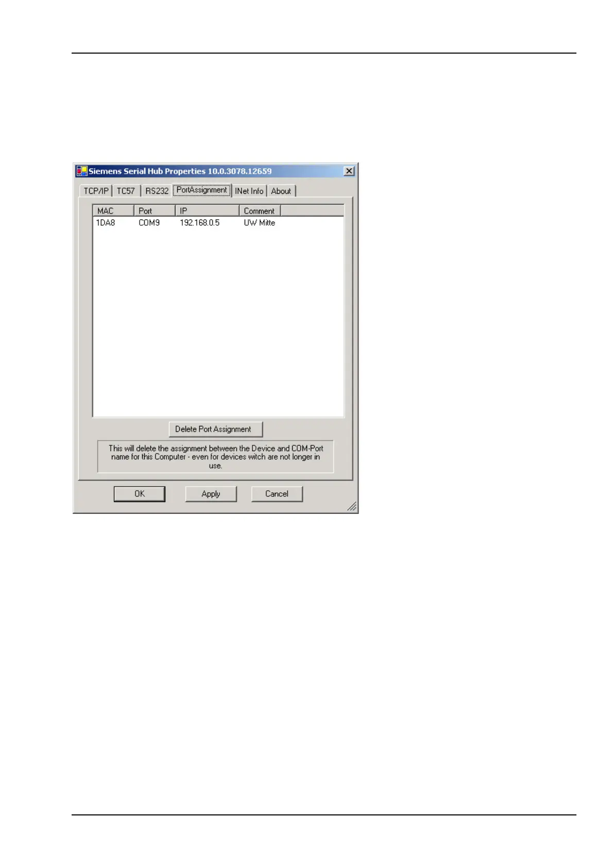The height and width of the screenshot is (868, 613).
Task: Activate the PortAssignment tab
Action: click(x=202, y=190)
